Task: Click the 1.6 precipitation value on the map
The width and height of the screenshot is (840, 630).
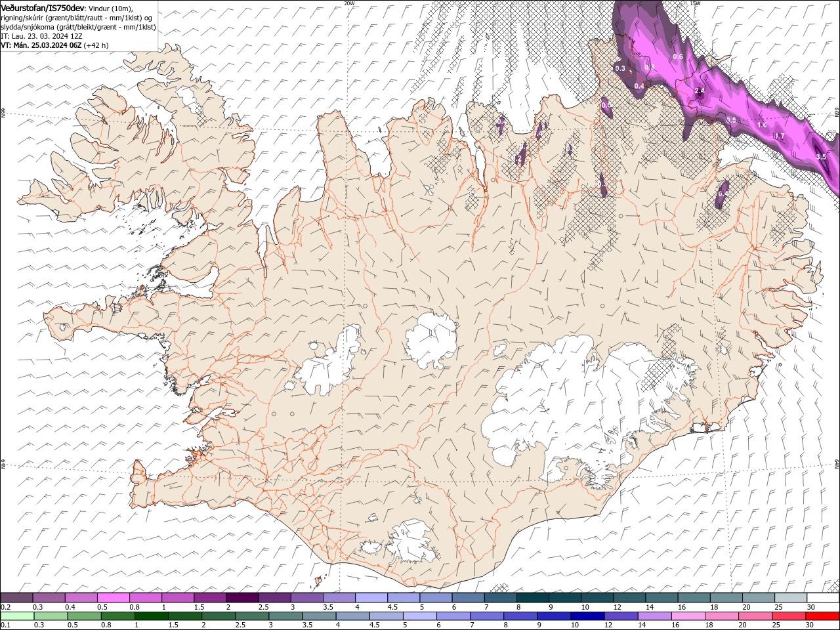Action: point(762,125)
